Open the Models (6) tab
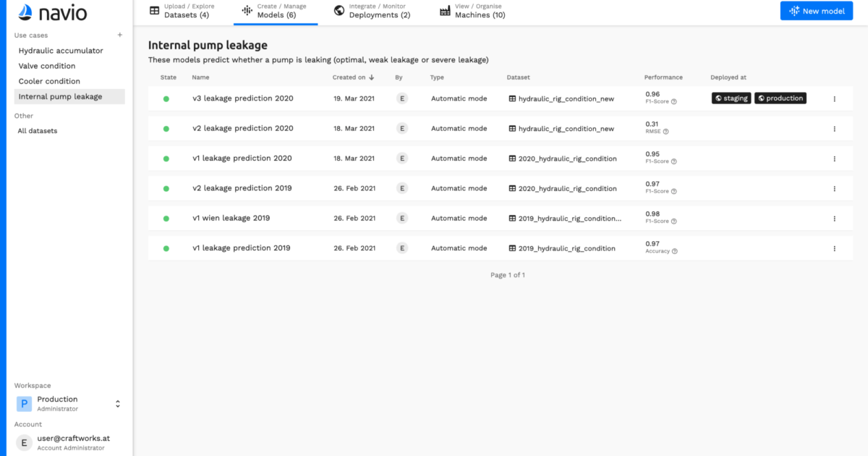 [x=276, y=12]
